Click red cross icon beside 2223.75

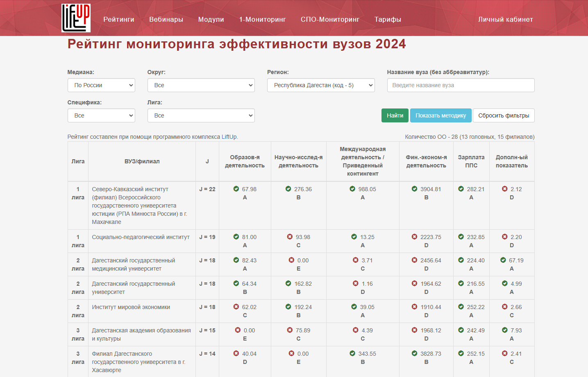(415, 237)
